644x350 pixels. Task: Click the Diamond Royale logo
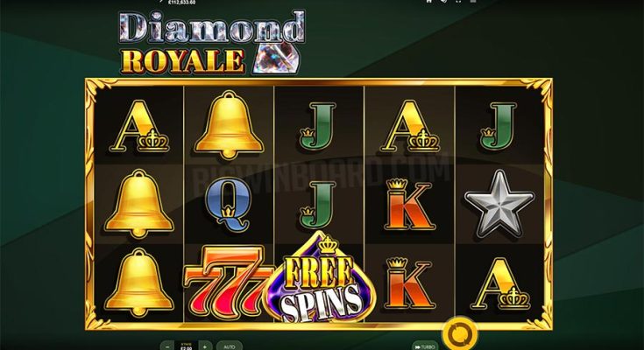click(212, 43)
